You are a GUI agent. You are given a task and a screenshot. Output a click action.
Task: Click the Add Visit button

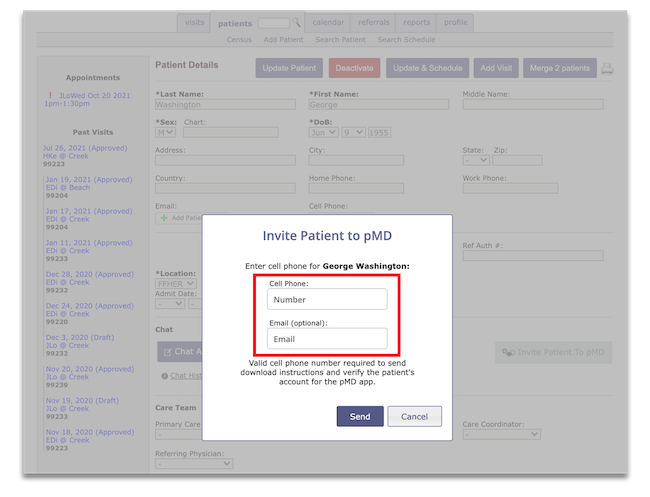496,68
